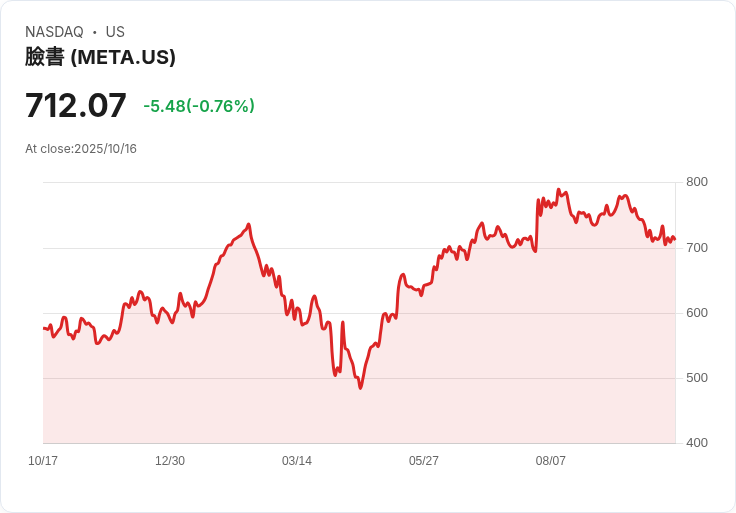Select the 700 y-axis label
This screenshot has height=513, width=736.
coord(696,248)
